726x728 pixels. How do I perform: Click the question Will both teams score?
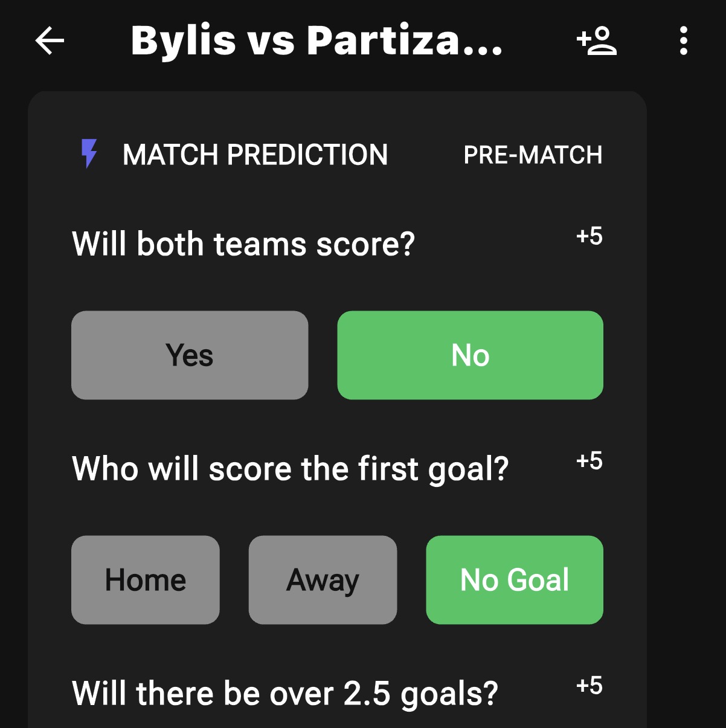coord(243,243)
